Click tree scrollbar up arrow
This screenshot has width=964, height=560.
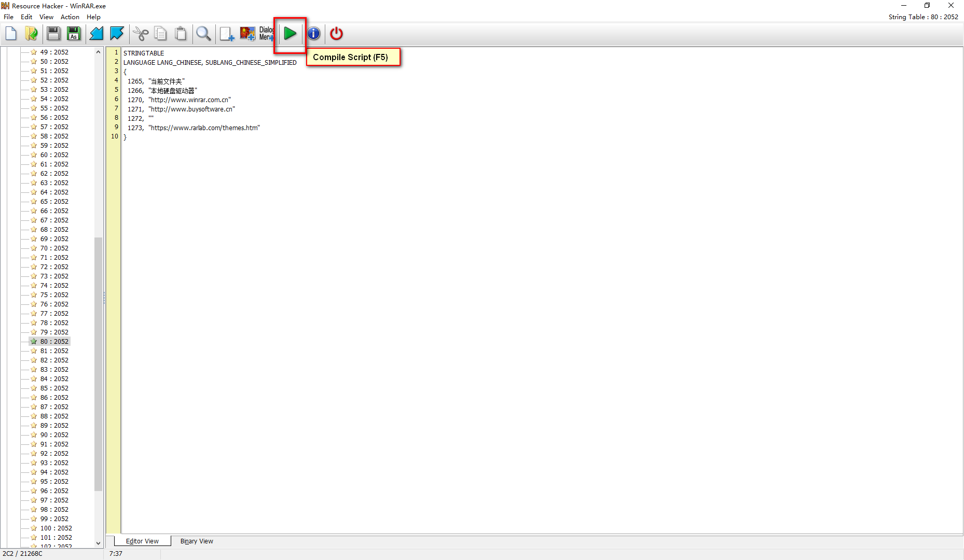(x=98, y=52)
